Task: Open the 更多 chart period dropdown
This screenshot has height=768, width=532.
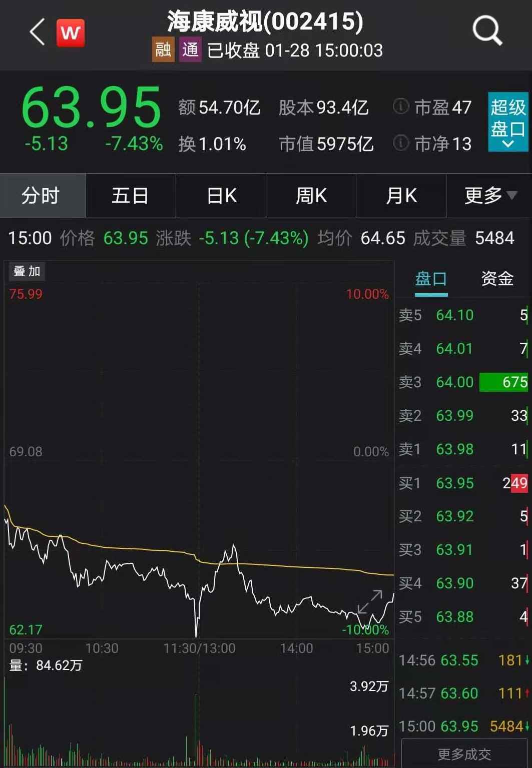Action: tap(489, 196)
